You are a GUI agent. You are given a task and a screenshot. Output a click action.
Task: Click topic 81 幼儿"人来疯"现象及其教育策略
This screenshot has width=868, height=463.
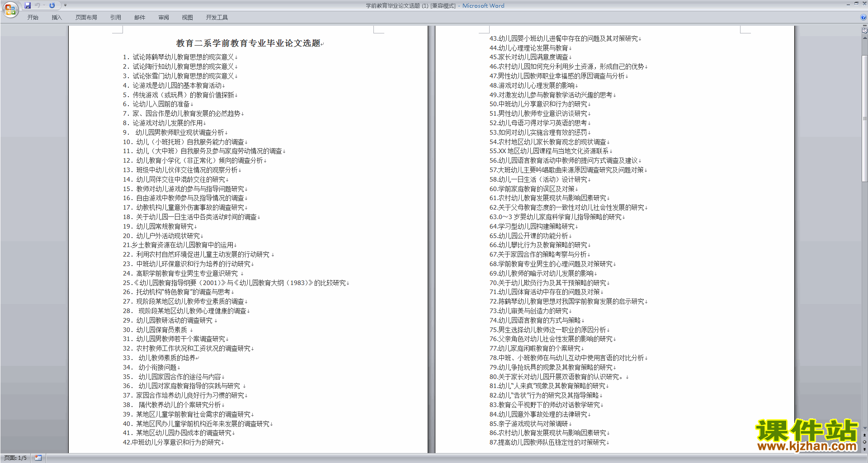pos(547,386)
